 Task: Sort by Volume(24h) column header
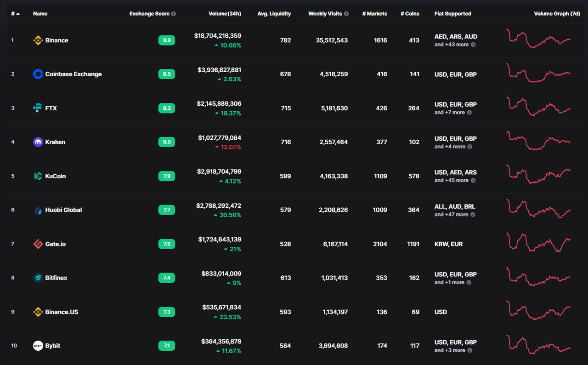(225, 14)
